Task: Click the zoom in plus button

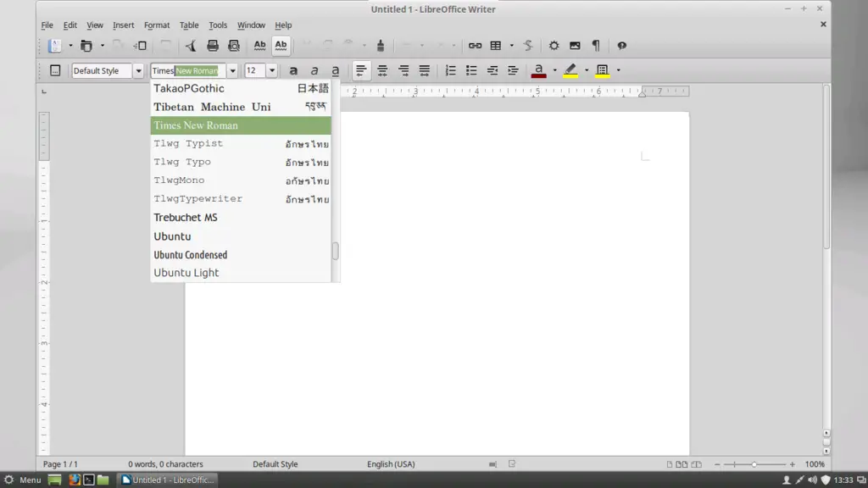Action: pos(793,464)
